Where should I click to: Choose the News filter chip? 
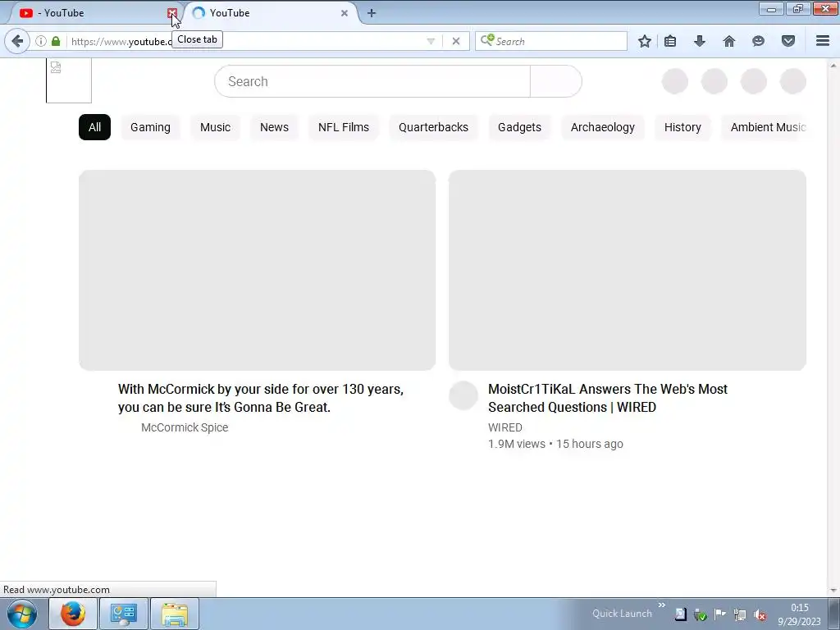click(x=274, y=127)
